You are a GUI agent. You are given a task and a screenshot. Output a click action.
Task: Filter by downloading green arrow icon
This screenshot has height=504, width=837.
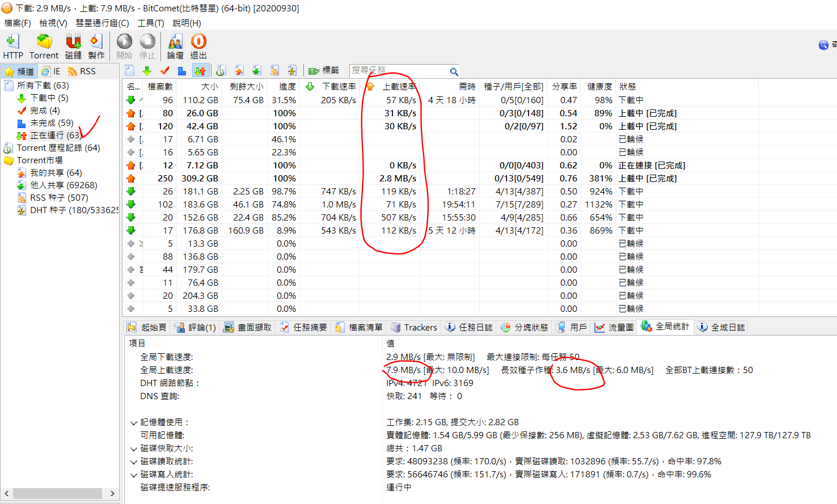[x=147, y=71]
